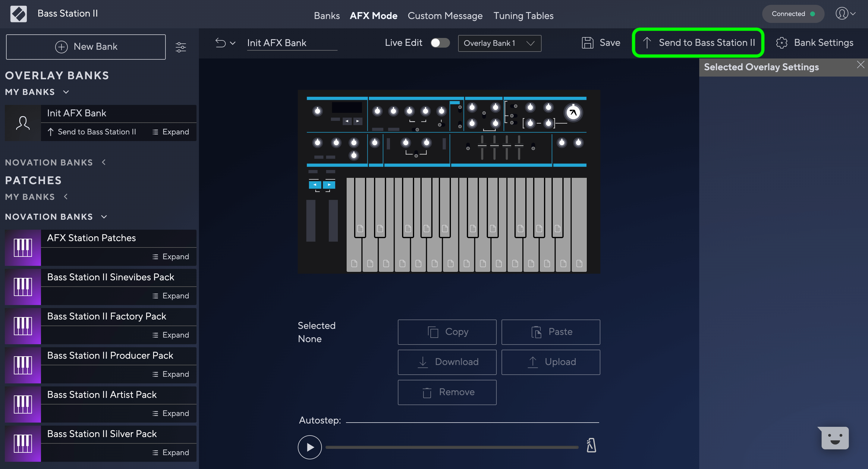Click the Paste button
This screenshot has width=868, height=469.
tap(551, 332)
